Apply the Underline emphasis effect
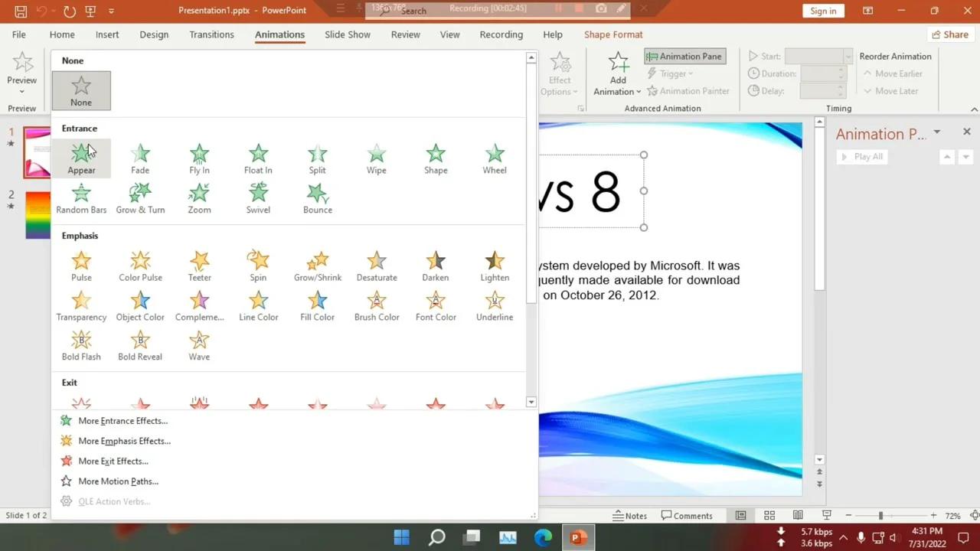The height and width of the screenshot is (551, 980). 494,305
